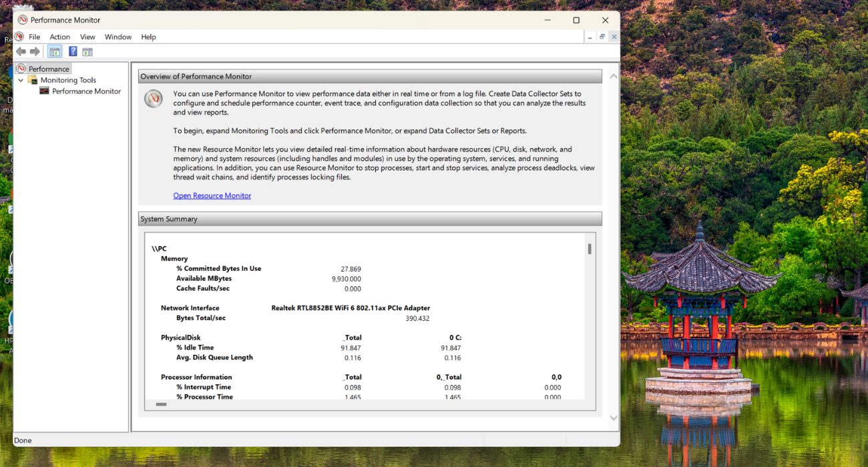Click the '0 C:' disk column header
The image size is (868, 467).
point(455,338)
